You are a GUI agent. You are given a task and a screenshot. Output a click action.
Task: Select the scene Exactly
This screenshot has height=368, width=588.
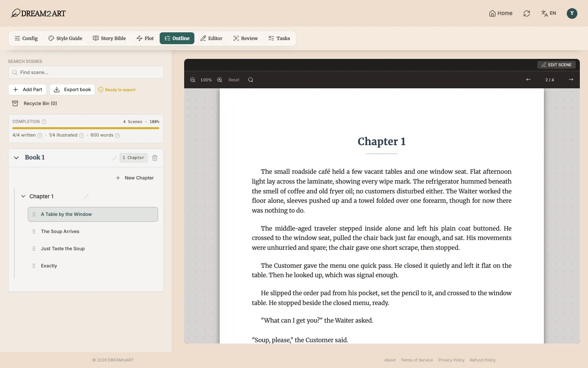click(93, 266)
